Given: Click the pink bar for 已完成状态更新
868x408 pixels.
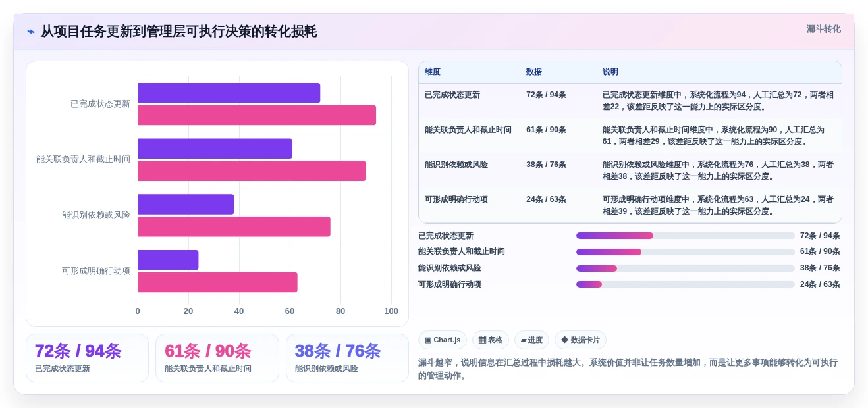Looking at the screenshot, I should coord(257,115).
